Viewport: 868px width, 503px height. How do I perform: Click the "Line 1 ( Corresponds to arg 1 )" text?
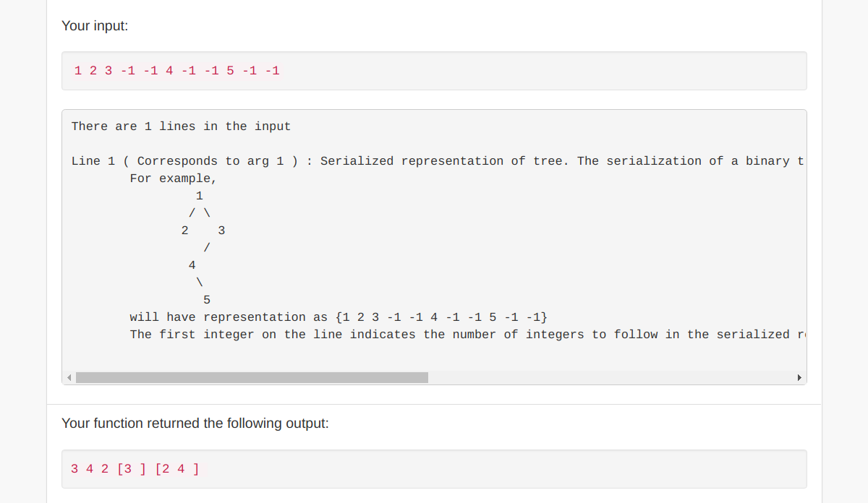coord(184,161)
